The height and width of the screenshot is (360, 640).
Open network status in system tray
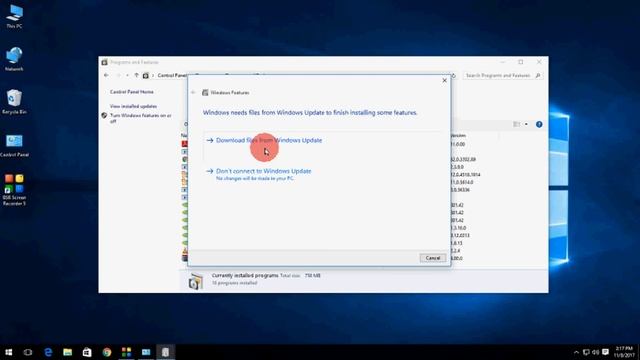coord(586,352)
